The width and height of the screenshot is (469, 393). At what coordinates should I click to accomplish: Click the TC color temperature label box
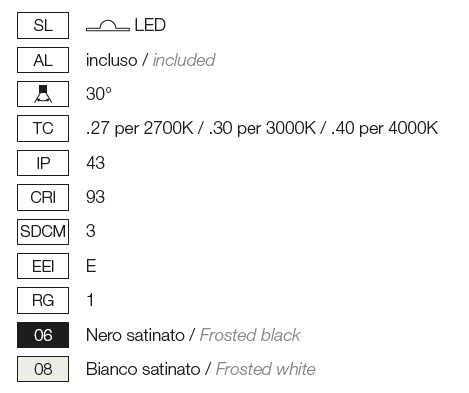pyautogui.click(x=43, y=128)
